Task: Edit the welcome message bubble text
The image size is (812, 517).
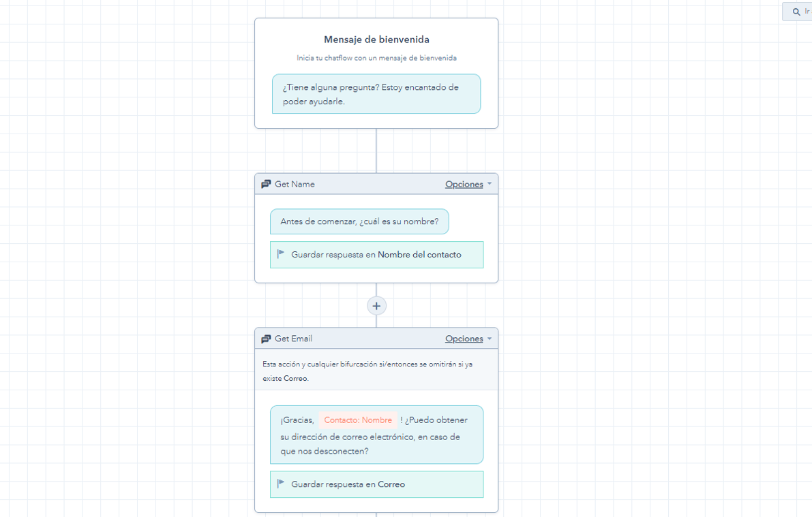Action: click(x=376, y=94)
